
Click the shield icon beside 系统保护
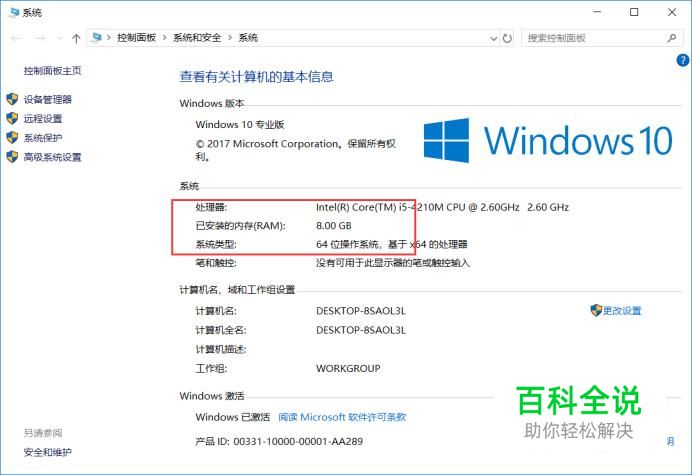click(12, 137)
